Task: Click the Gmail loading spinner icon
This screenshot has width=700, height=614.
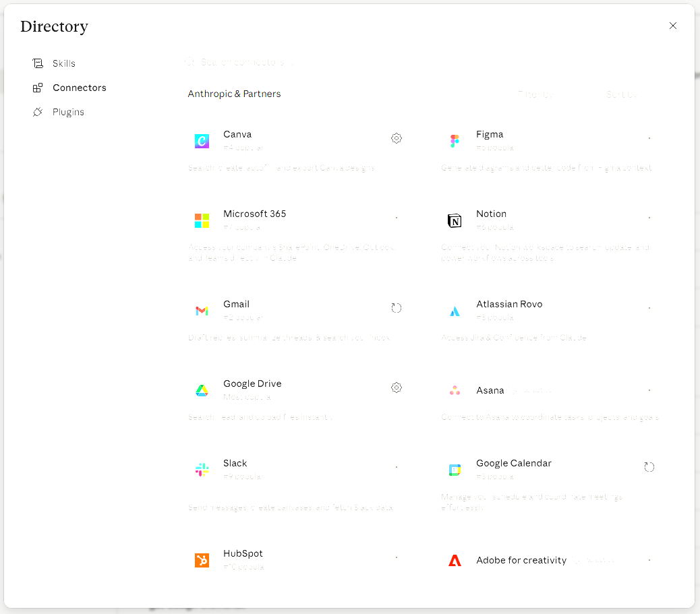Action: click(397, 308)
